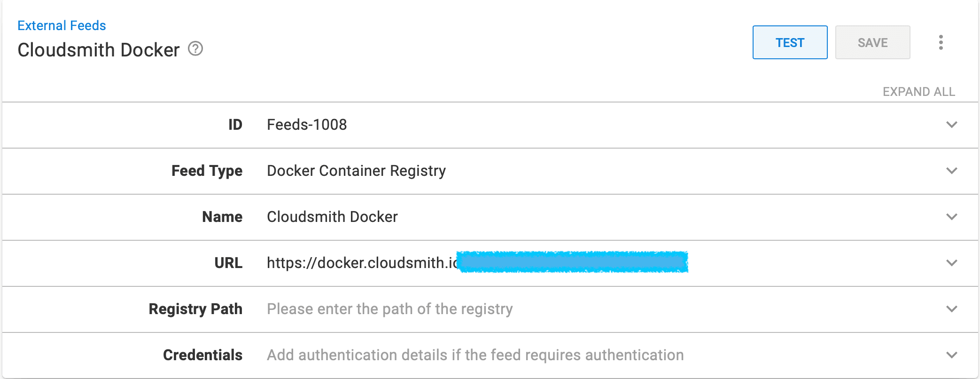
Task: Click the Cloudsmith Docker value in Name row
Action: pyautogui.click(x=332, y=217)
